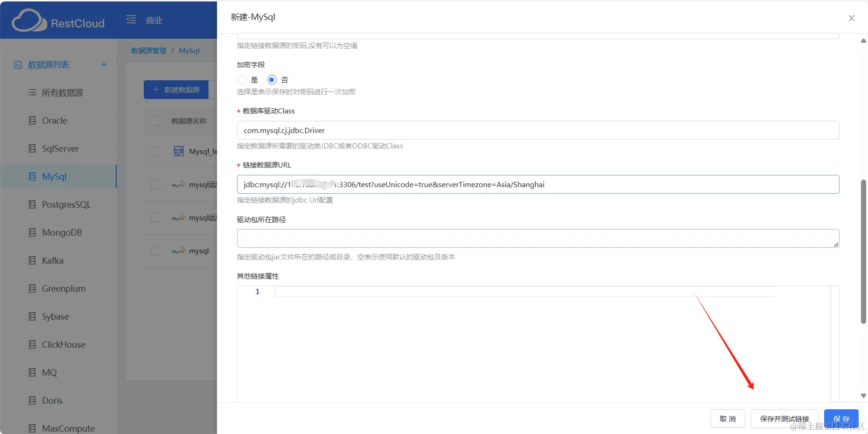Click the MQ sidebar icon
The width and height of the screenshot is (868, 434).
32,372
